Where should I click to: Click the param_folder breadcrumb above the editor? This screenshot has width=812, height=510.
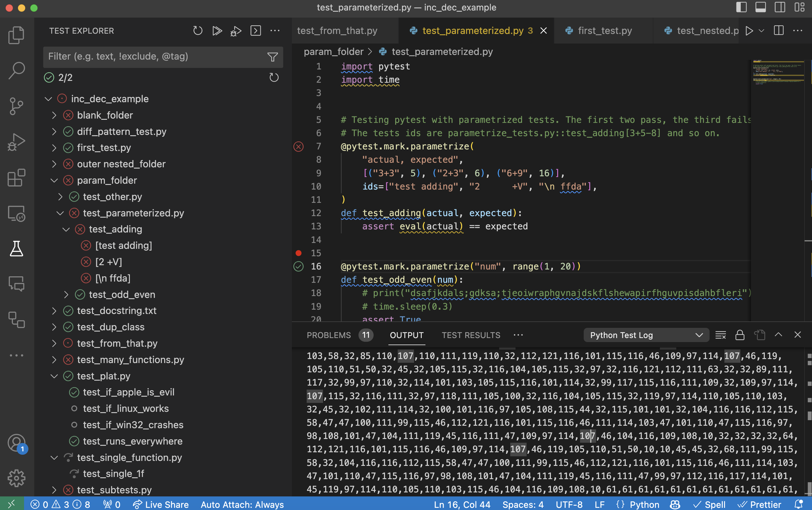pos(333,51)
